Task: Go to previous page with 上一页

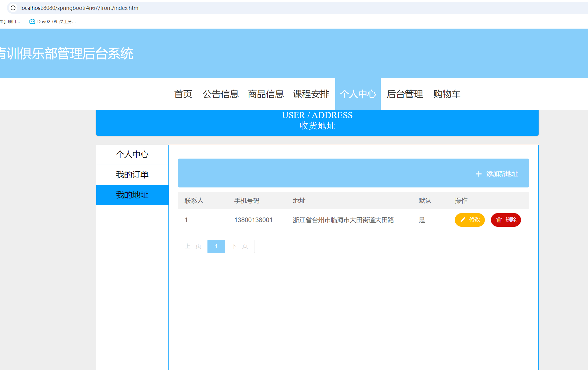Action: [193, 246]
